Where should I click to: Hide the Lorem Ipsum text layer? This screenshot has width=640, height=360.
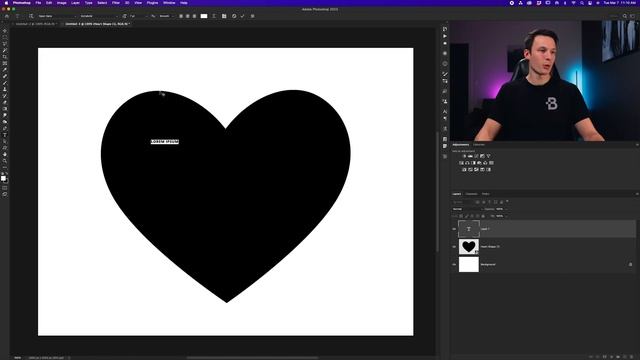(x=454, y=229)
